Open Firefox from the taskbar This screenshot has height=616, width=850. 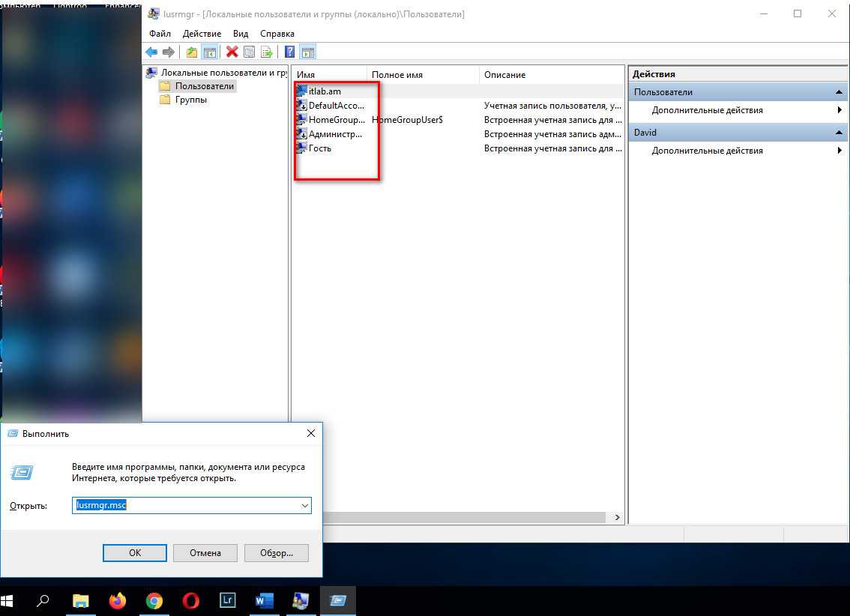[x=117, y=600]
